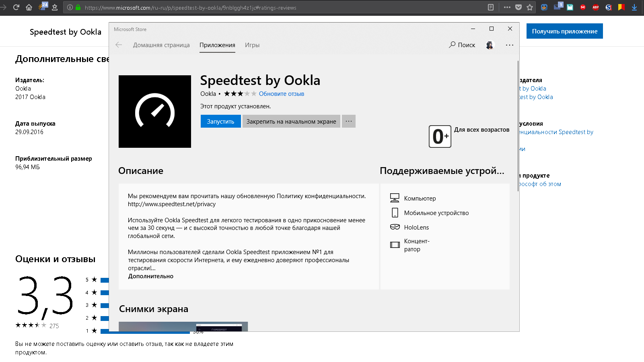Minimize the Microsoft Store window
Image resolution: width=644 pixels, height=362 pixels.
(473, 29)
